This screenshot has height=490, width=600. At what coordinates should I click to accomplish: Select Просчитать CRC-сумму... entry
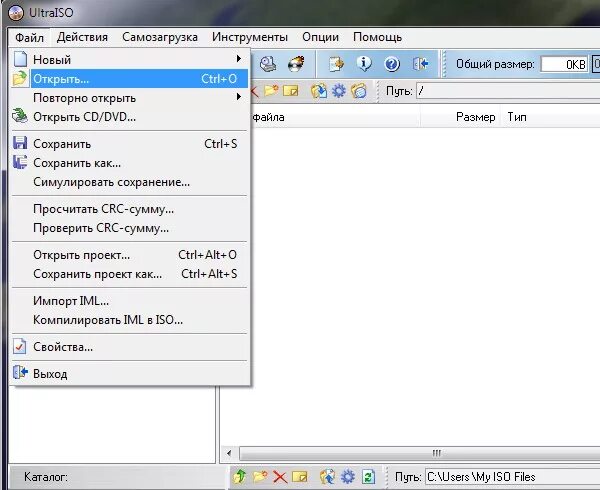(130, 209)
